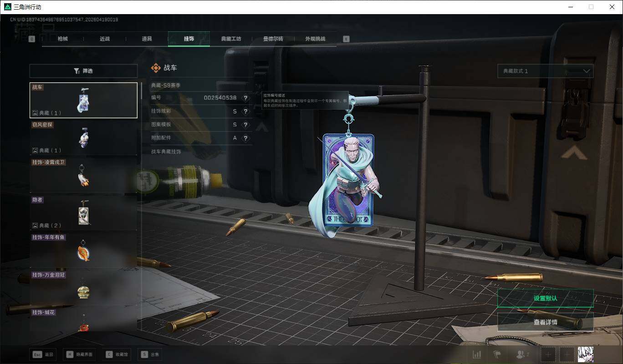Open the C 收藏馆 button
This screenshot has height=364, width=623.
point(117,354)
